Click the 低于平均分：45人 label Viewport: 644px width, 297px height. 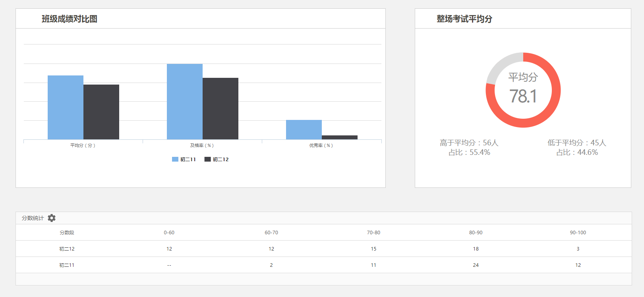click(577, 143)
